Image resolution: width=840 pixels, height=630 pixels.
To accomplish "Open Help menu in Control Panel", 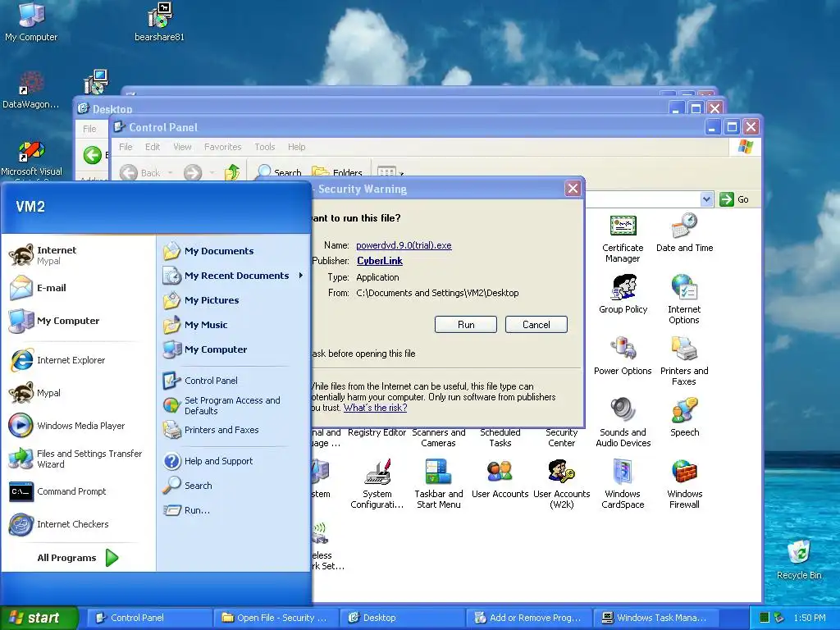I will click(x=296, y=147).
